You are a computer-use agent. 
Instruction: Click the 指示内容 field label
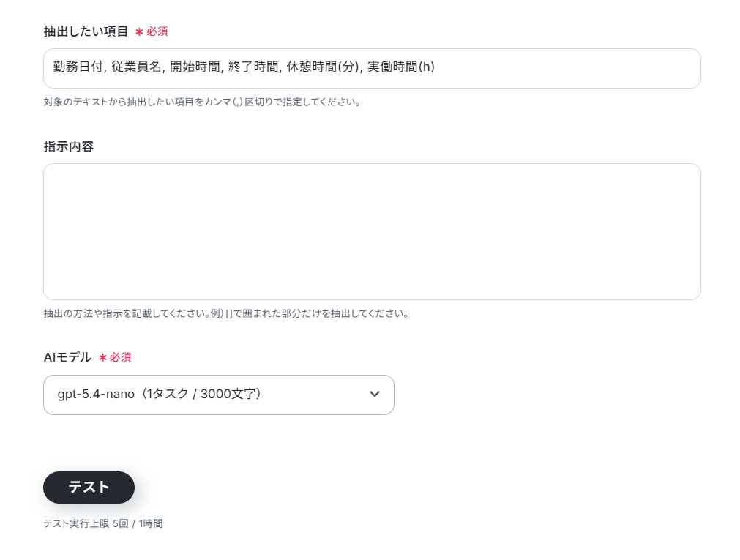(x=68, y=146)
